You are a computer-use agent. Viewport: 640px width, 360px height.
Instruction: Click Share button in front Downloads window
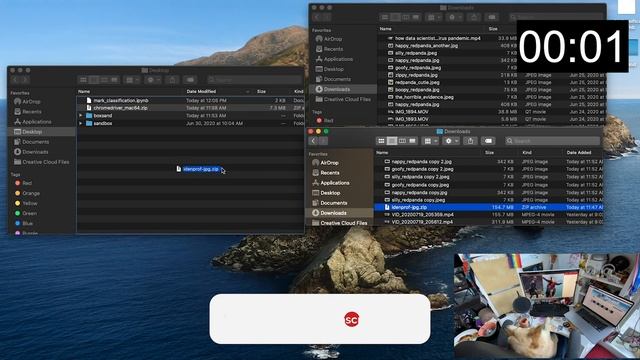click(x=470, y=141)
